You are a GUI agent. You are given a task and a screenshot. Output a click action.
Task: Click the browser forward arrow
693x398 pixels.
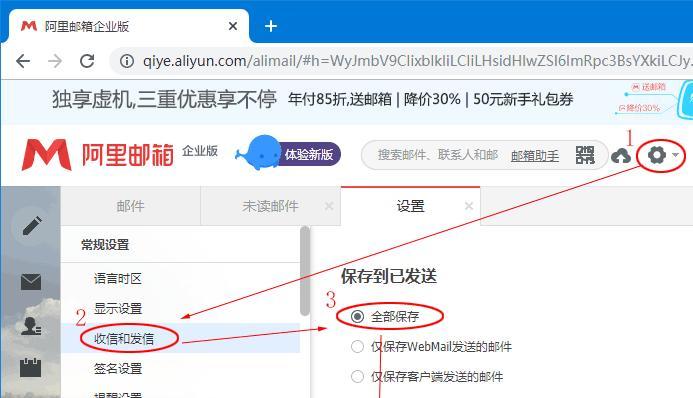click(55, 61)
